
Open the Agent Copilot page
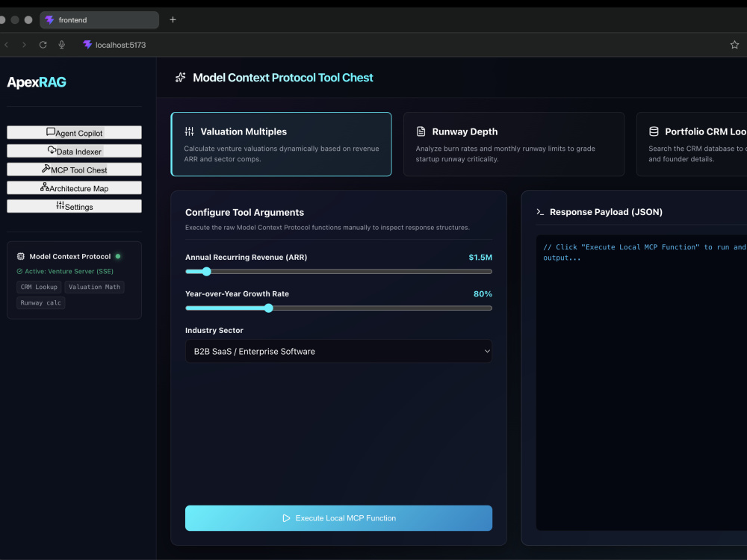point(74,132)
